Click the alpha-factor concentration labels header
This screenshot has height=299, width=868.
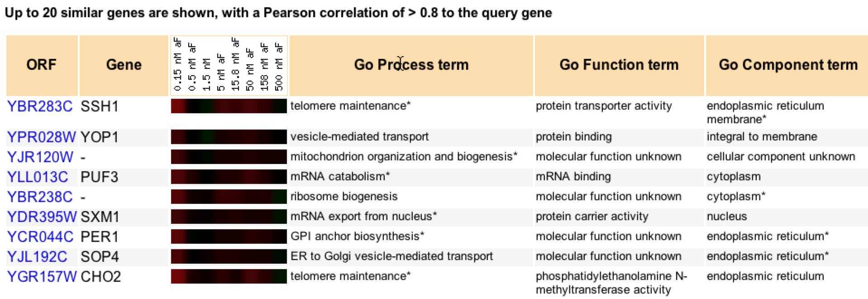229,65
